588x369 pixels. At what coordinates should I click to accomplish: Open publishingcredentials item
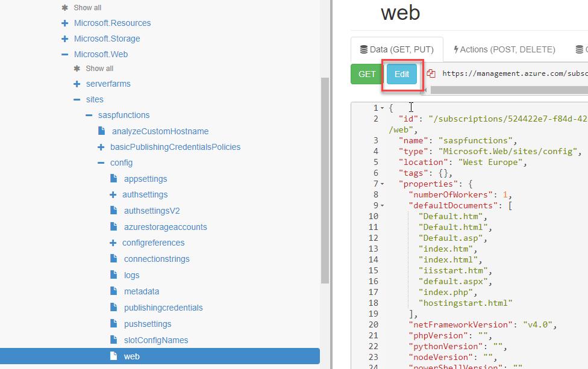tap(163, 308)
